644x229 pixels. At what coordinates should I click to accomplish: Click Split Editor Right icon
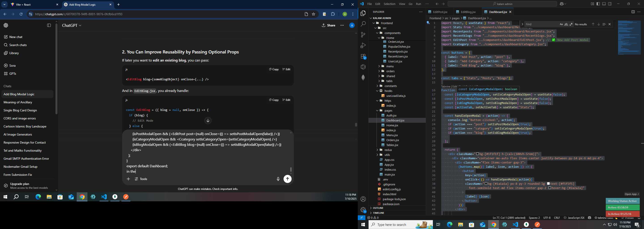633,12
